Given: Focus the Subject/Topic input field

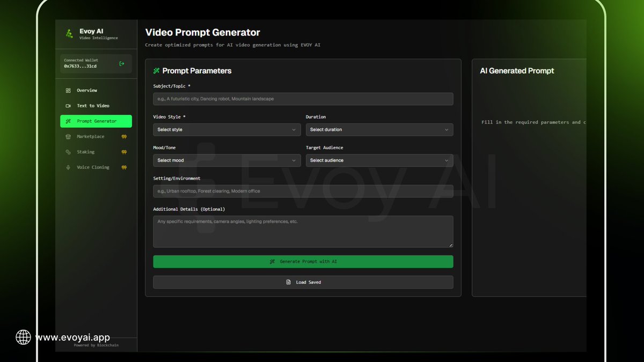Looking at the screenshot, I should 303,99.
